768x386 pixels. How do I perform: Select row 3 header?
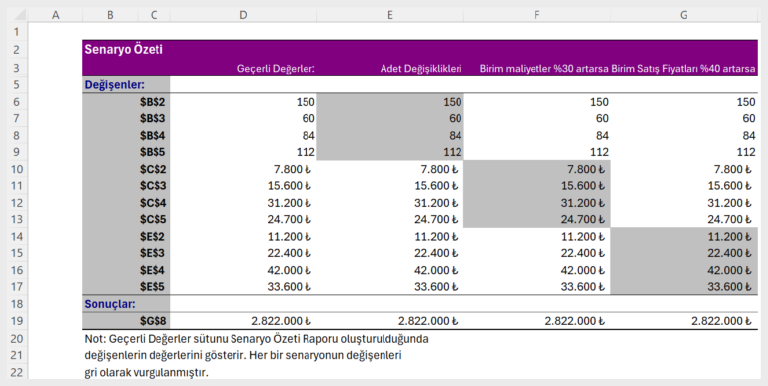click(x=17, y=68)
